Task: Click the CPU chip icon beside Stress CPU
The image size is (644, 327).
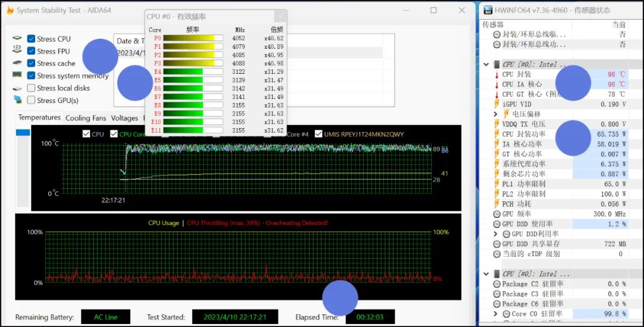Action: (x=17, y=39)
